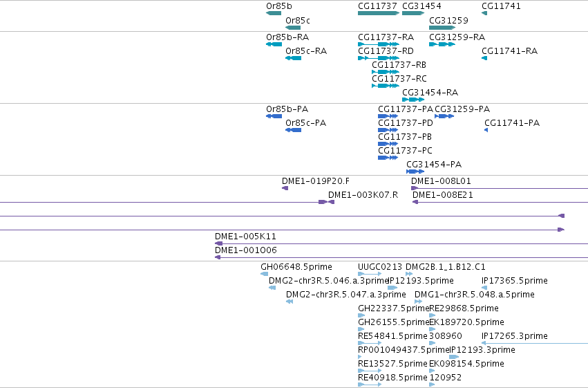Click EST GH06648.5prime
This screenshot has width=588, height=388.
265,274
